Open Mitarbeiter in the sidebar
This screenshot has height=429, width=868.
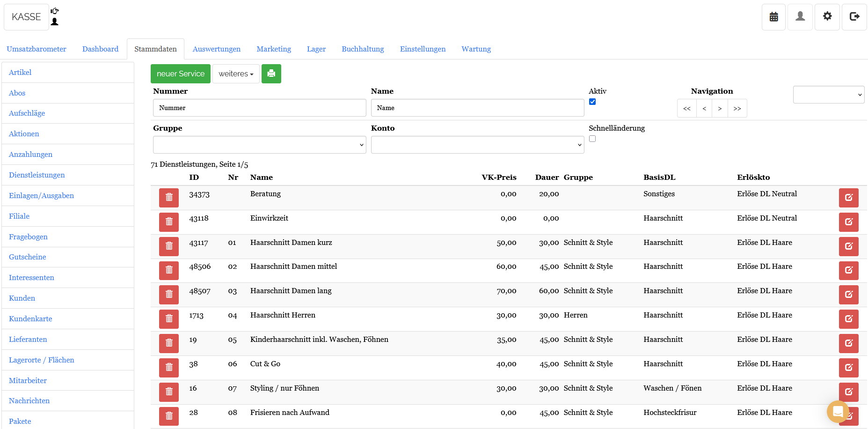click(x=28, y=380)
